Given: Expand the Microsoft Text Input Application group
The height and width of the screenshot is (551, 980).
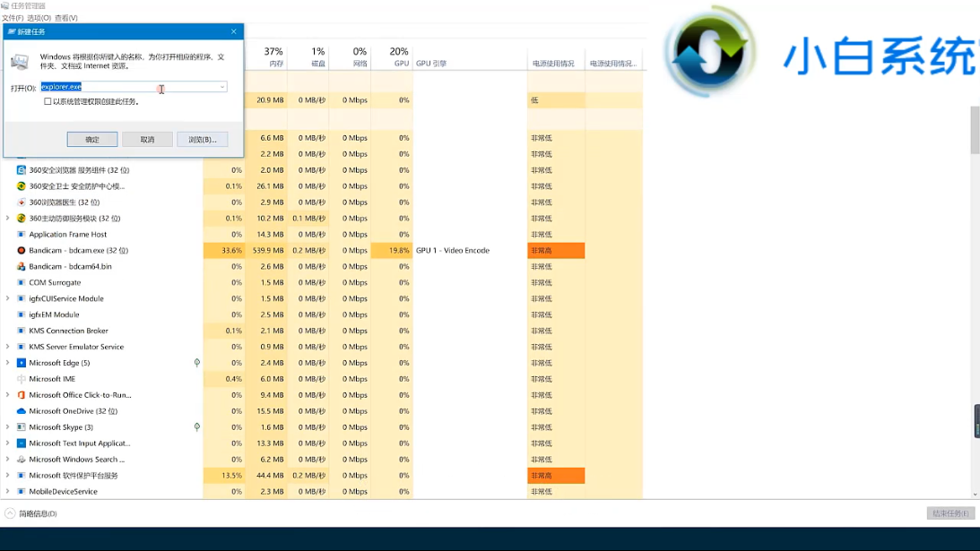Looking at the screenshot, I should [x=7, y=443].
